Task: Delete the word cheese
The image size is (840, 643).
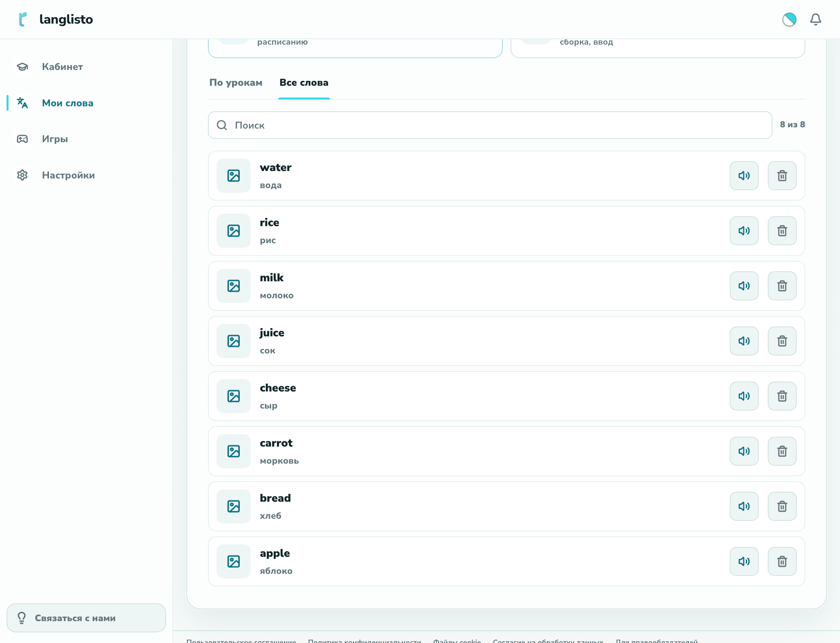Action: coord(782,396)
